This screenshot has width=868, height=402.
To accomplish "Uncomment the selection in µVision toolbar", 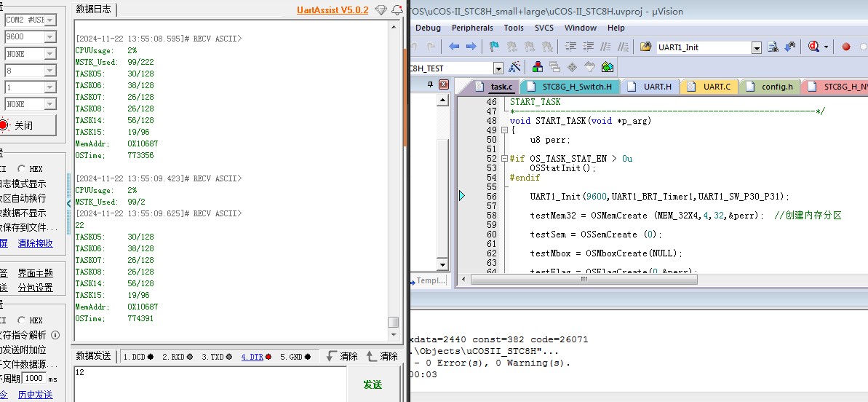I will (624, 47).
